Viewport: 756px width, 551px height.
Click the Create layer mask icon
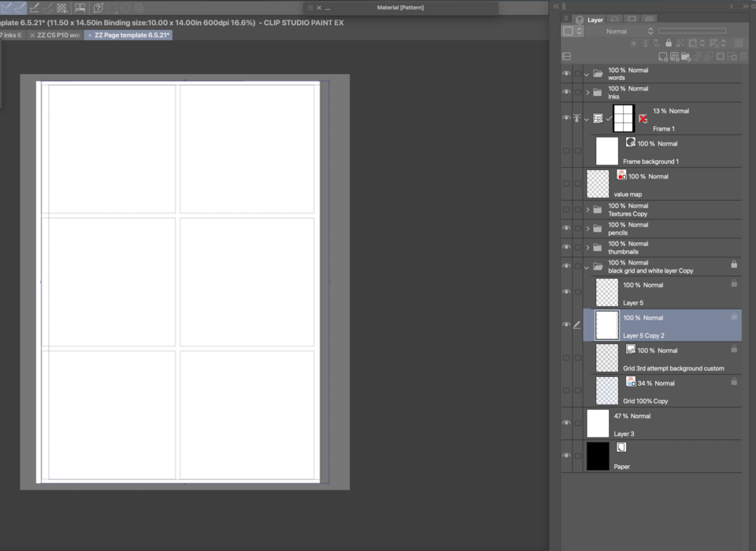(721, 57)
